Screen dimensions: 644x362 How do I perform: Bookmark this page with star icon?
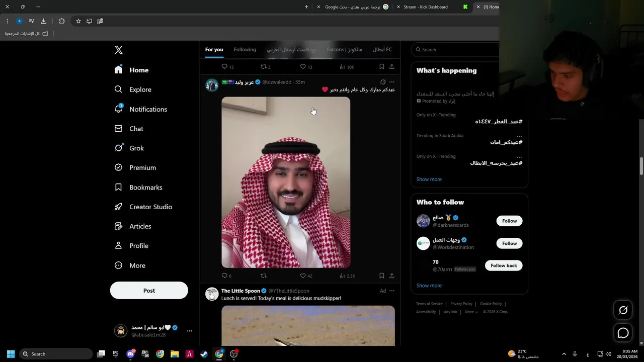click(78, 21)
